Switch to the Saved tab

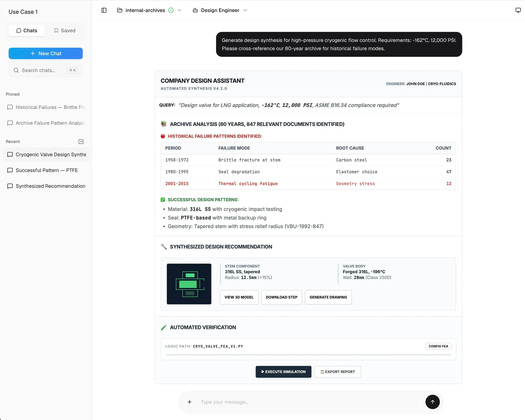(65, 30)
